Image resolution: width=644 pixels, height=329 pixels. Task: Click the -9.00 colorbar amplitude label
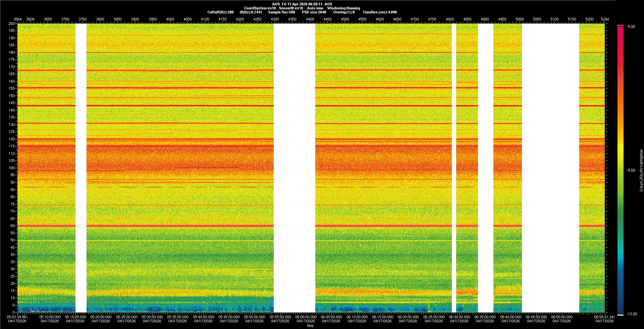tap(631, 171)
